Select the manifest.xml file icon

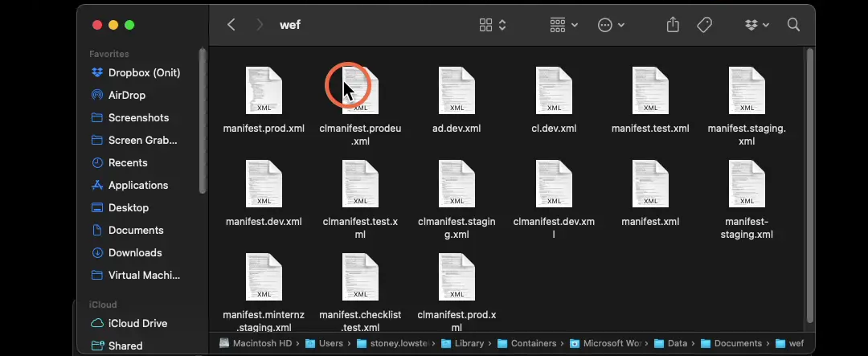[x=650, y=184]
